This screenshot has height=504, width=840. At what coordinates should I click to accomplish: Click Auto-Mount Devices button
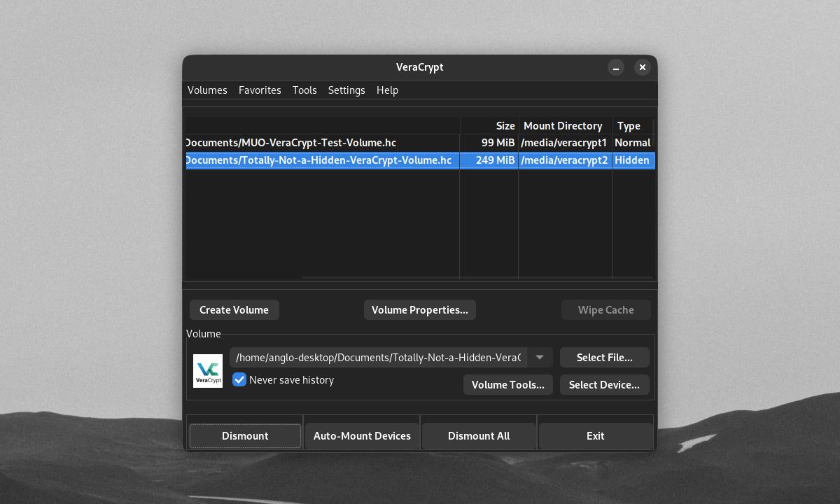(362, 436)
